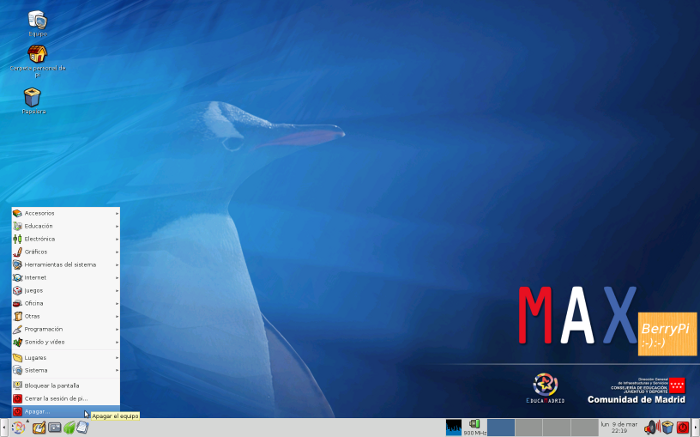Click the main menu launcher in taskbar

19,428
